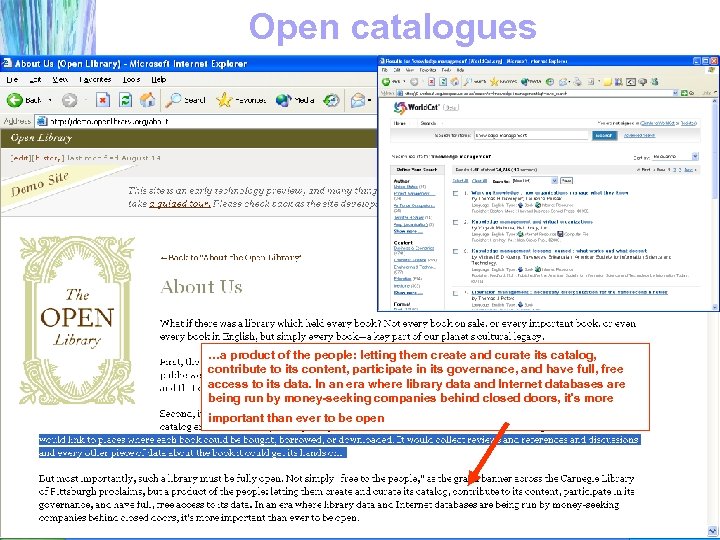
Task: Open Favorites star in WorldCat window
Action: coord(494,82)
